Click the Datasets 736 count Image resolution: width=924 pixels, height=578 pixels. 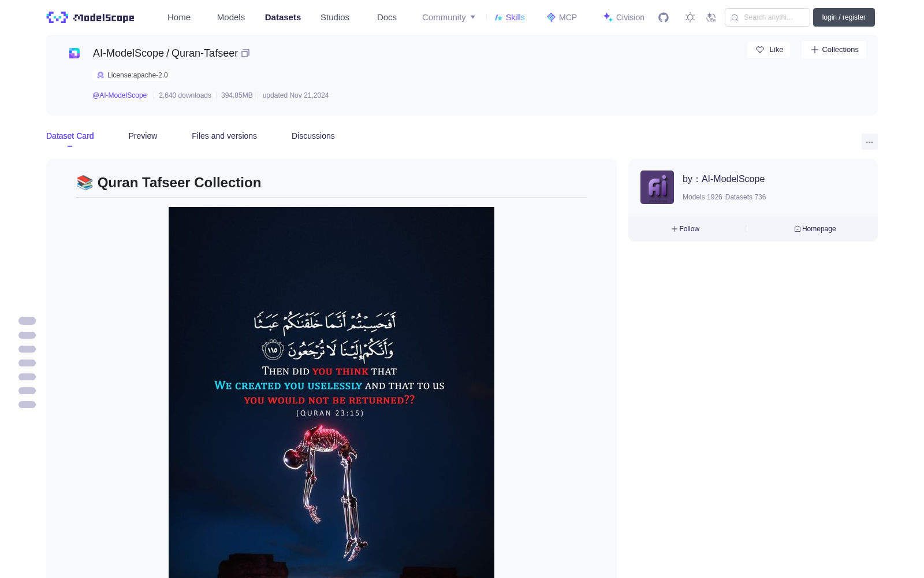click(x=746, y=197)
